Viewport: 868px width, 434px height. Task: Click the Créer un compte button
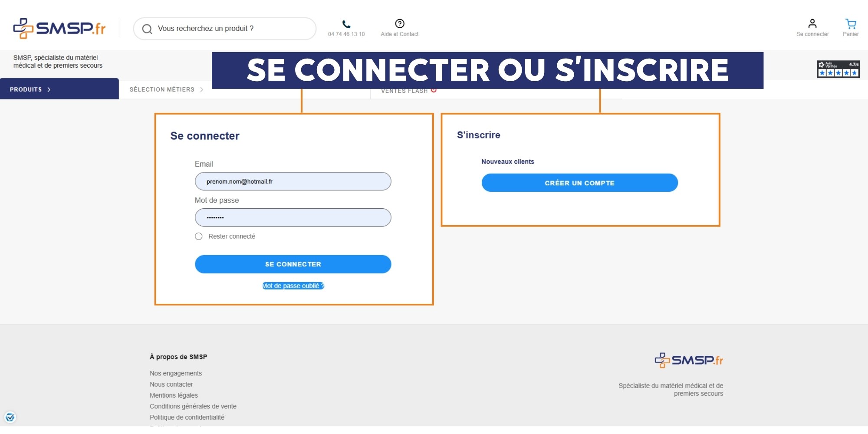pyautogui.click(x=579, y=183)
